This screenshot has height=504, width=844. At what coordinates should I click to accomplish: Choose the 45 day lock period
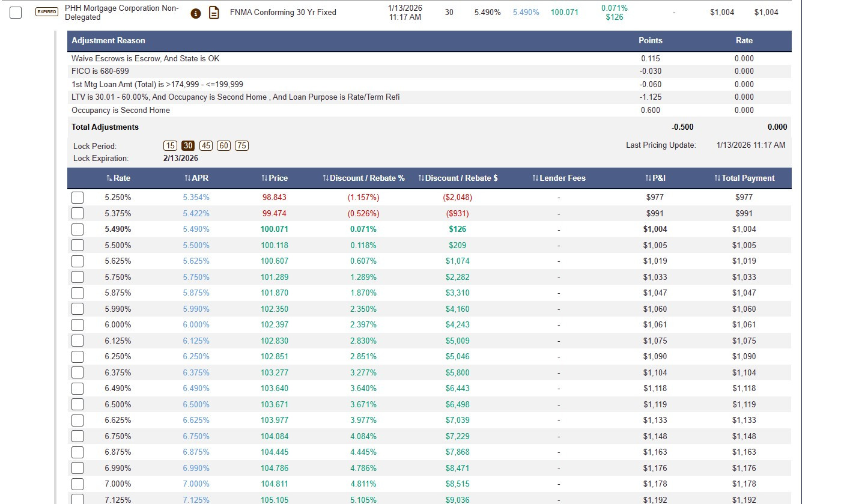206,145
